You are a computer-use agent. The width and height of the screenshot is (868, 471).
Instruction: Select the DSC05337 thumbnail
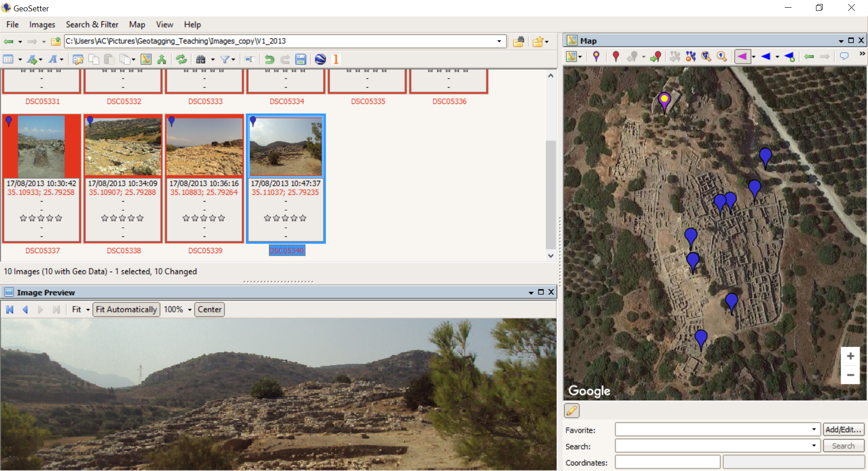(x=42, y=179)
